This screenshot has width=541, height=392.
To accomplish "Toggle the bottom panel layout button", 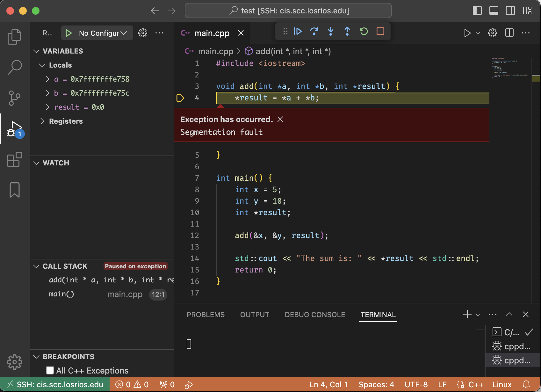I will 494,11.
